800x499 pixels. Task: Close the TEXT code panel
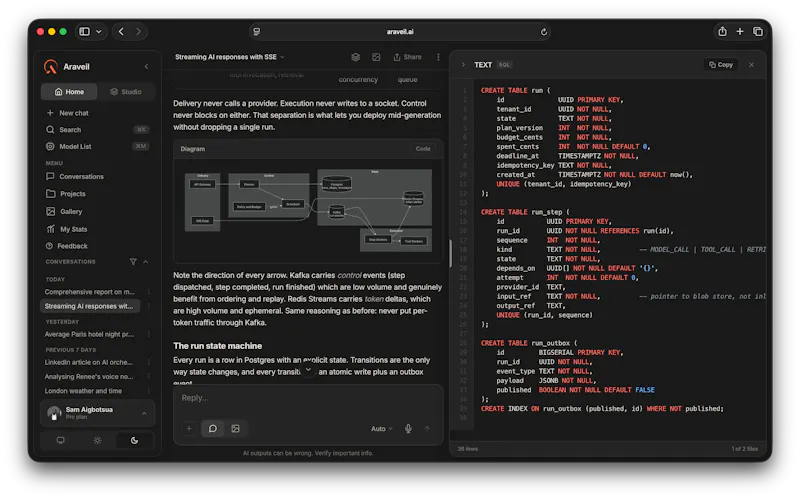pos(752,65)
